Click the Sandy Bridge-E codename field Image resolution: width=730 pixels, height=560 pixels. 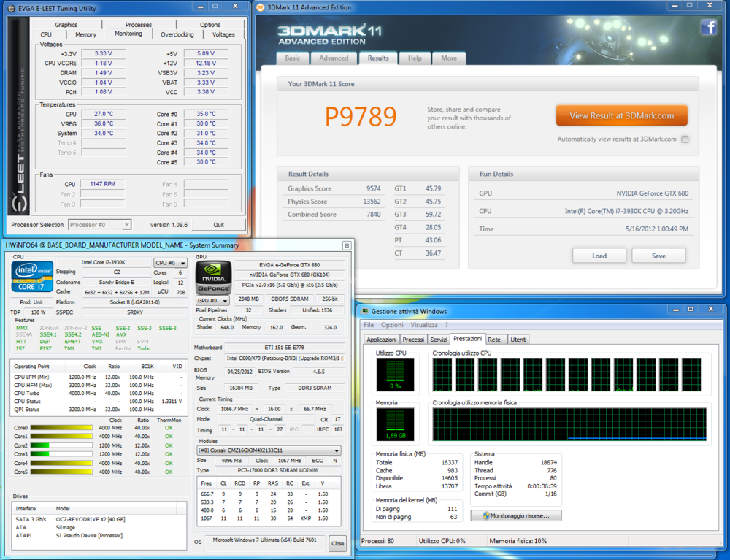(x=116, y=282)
